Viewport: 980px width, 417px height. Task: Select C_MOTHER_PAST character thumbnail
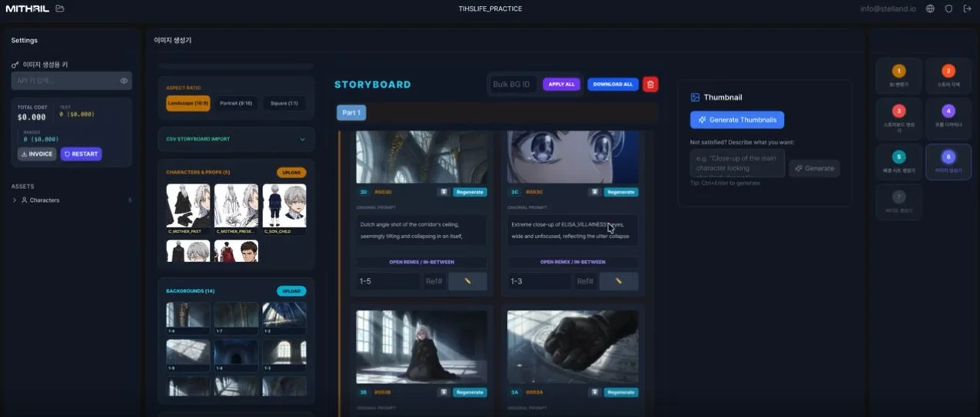(x=188, y=208)
